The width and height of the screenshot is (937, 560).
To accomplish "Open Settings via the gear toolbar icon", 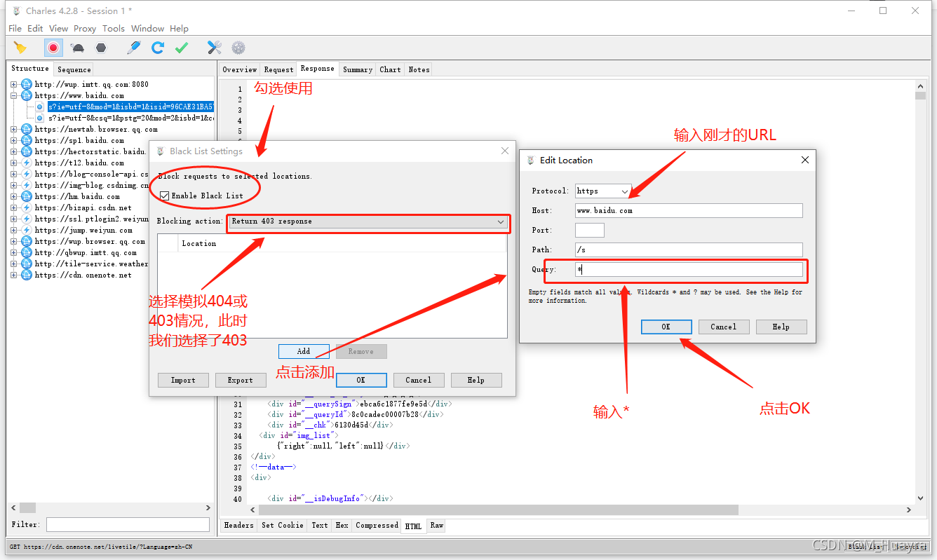I will click(x=238, y=48).
